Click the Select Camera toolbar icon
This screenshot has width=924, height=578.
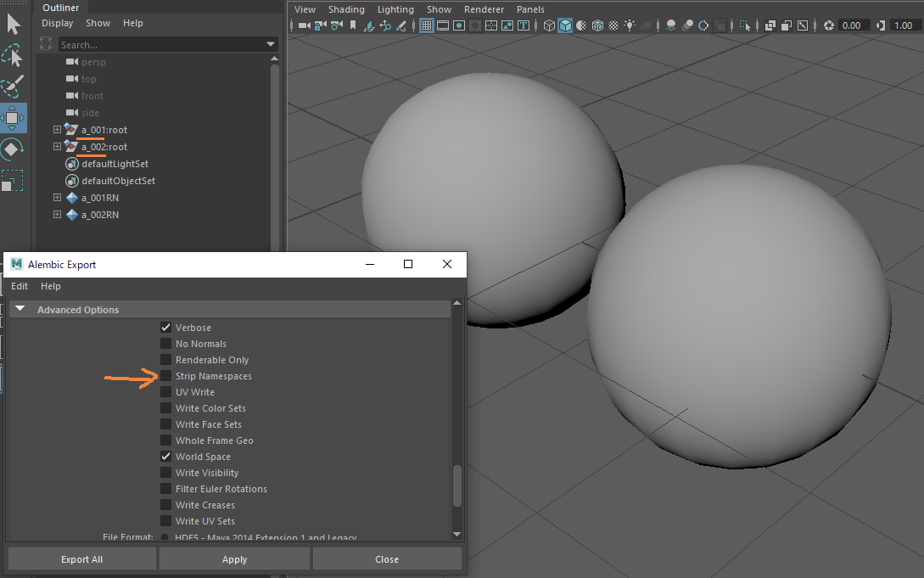click(x=305, y=25)
